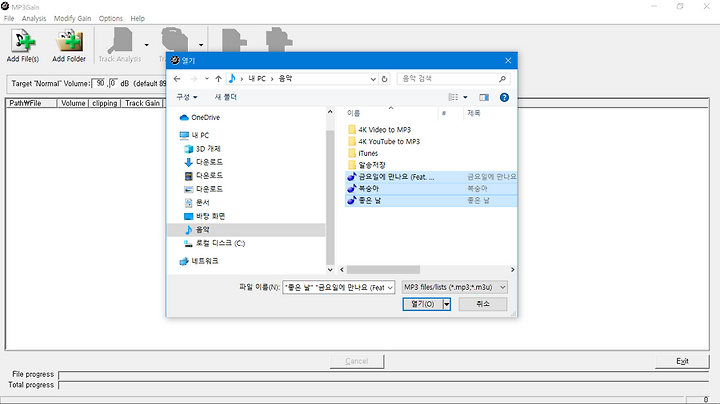Open the recent locations dropdown chevron
The height and width of the screenshot is (404, 720).
click(207, 79)
